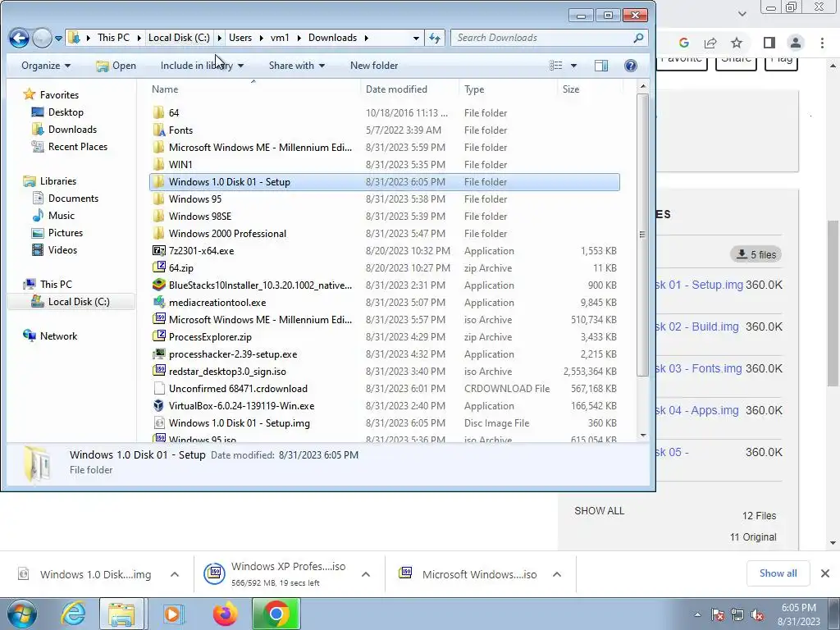This screenshot has width=840, height=630.
Task: Expand Windows 1.0 Disk img download options
Action: (x=175, y=574)
